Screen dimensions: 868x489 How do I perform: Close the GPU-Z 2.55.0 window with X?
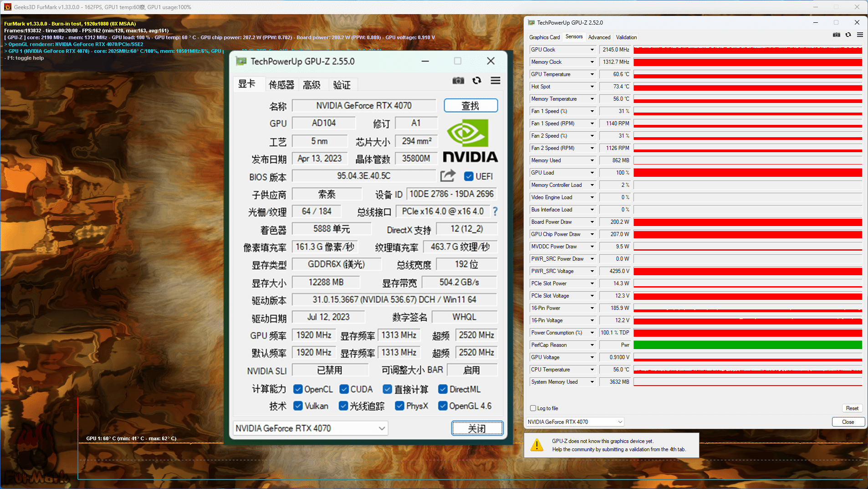tap(490, 61)
